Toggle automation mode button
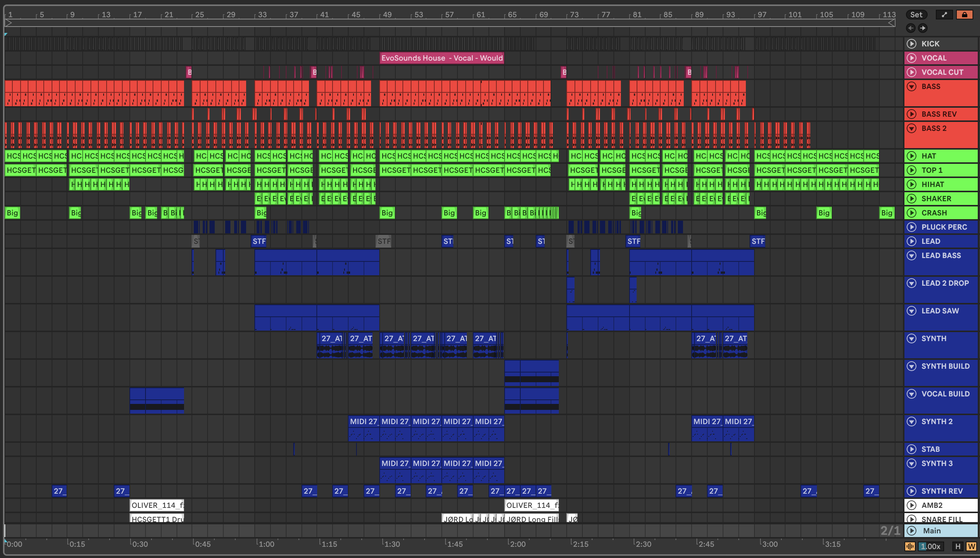This screenshot has height=558, width=980. pyautogui.click(x=944, y=15)
